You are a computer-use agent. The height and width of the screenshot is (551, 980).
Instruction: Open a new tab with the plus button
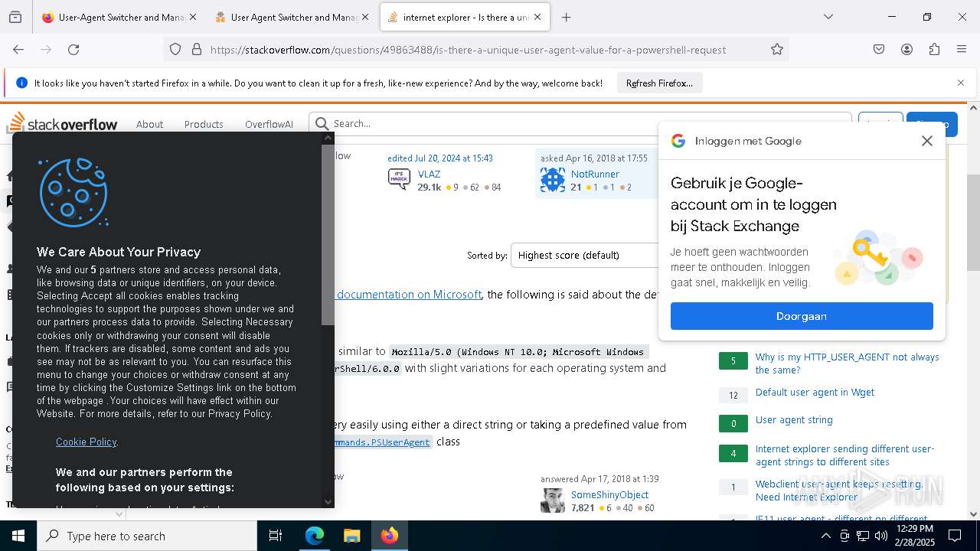click(x=566, y=17)
